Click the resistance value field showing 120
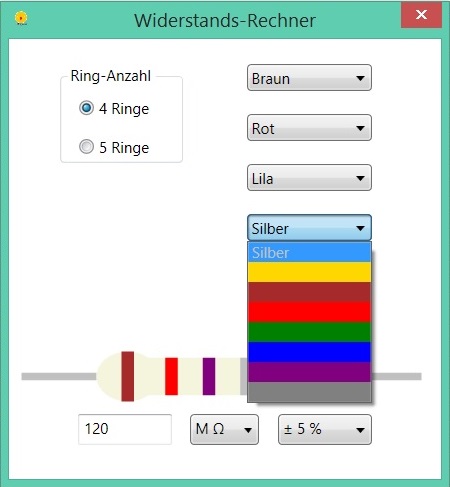This screenshot has height=487, width=450. click(x=125, y=429)
